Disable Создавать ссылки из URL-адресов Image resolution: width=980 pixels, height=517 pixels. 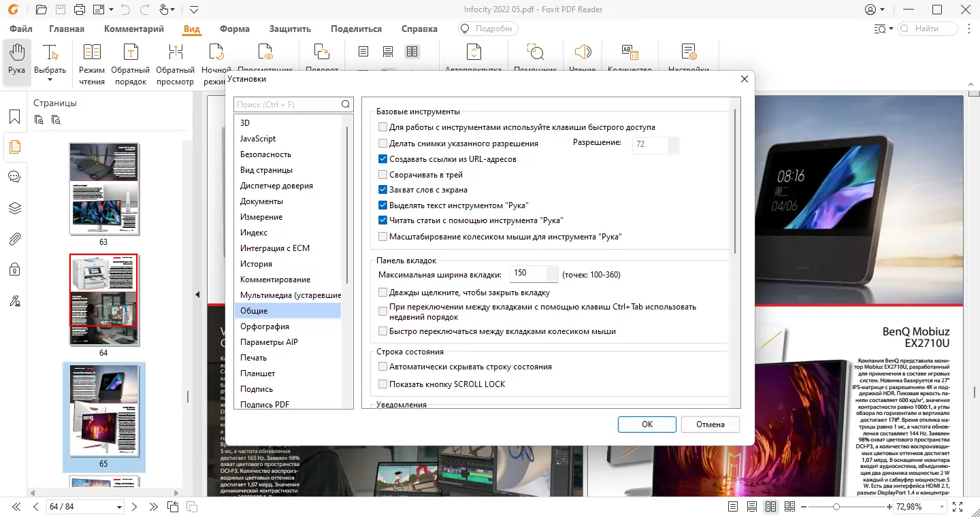(x=382, y=159)
